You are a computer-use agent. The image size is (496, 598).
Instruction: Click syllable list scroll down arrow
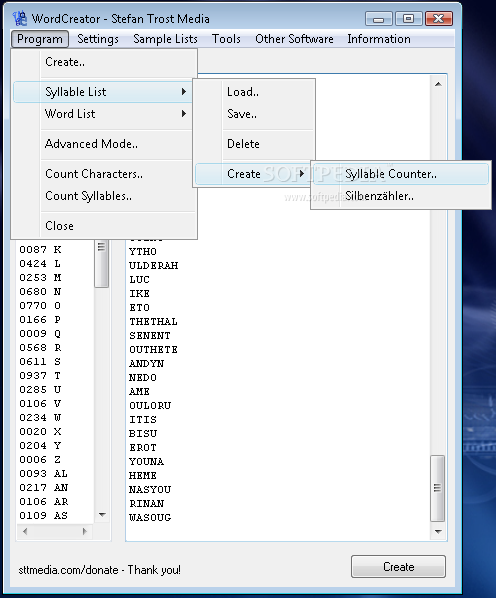coord(102,514)
